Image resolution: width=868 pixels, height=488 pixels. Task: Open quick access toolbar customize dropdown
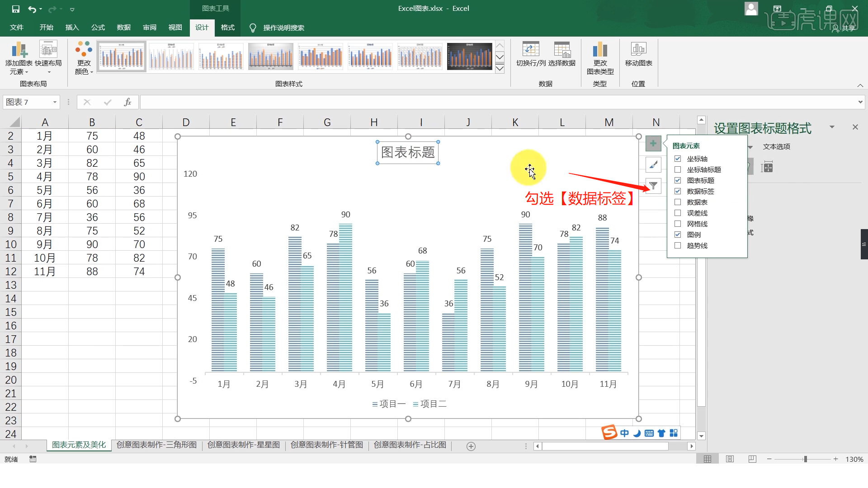click(72, 9)
